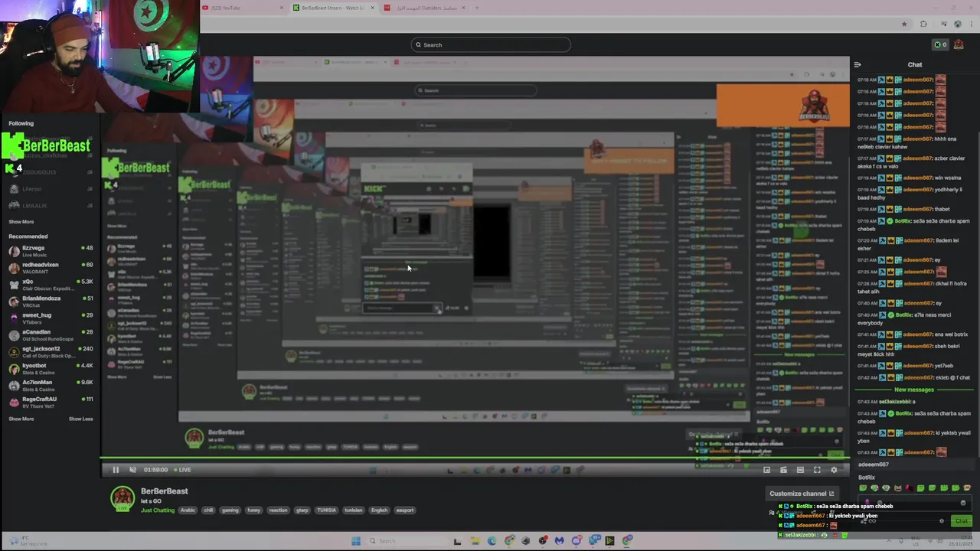Select the BerBerBeast Stream browser tab
Image resolution: width=980 pixels, height=551 pixels.
332,8
